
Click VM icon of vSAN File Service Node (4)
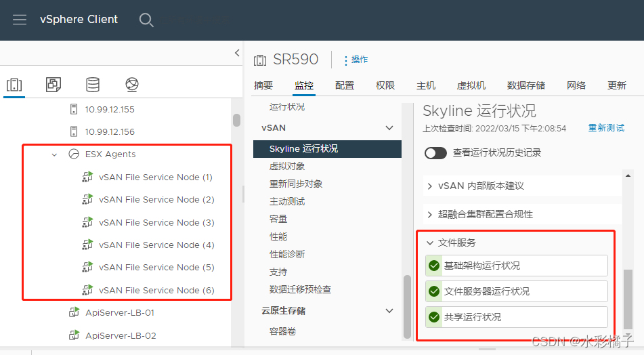87,245
